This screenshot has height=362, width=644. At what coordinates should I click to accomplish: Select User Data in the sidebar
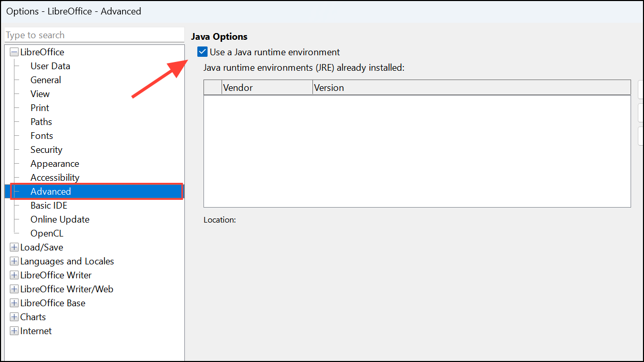50,66
